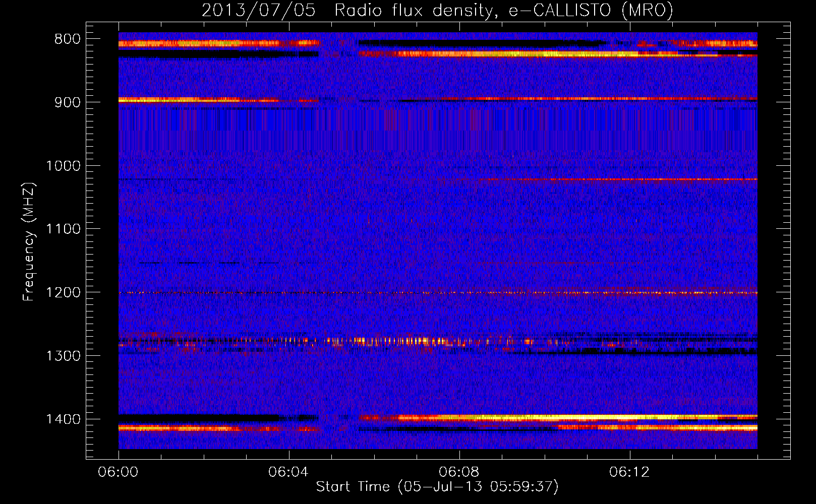Click the plot title '2013/07/05 Radio flux density'
Viewport: 816px width, 504px height.
click(x=437, y=10)
